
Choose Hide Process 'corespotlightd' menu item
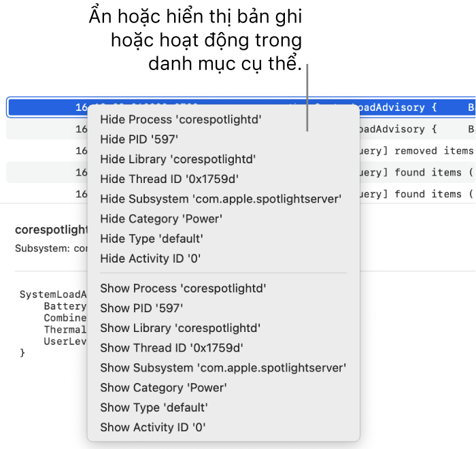pos(180,120)
